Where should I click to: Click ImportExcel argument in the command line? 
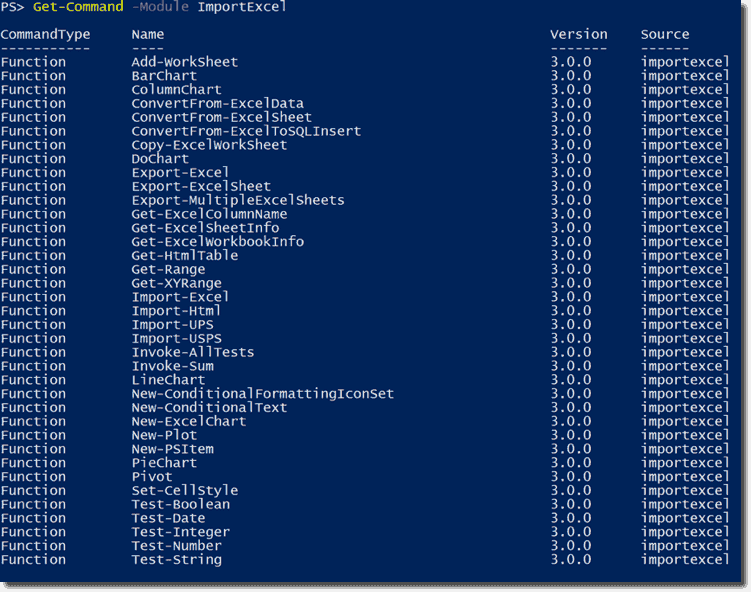coord(242,7)
